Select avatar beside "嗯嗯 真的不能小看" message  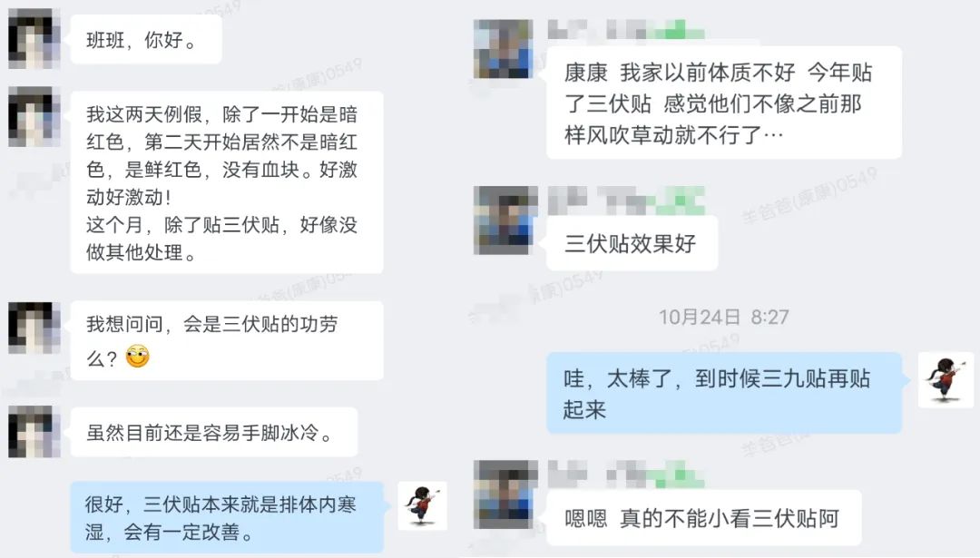pos(505,494)
